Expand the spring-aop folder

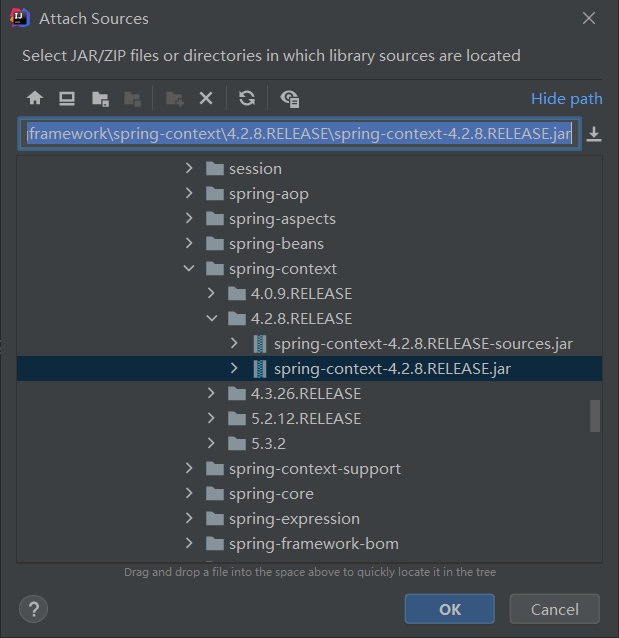189,193
